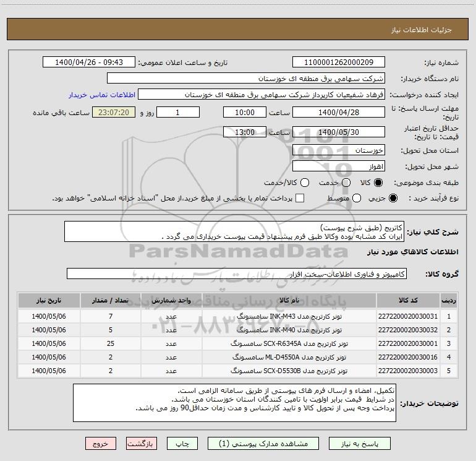Click the تعداد / مقدار column header
The height and width of the screenshot is (461, 476).
click(111, 300)
